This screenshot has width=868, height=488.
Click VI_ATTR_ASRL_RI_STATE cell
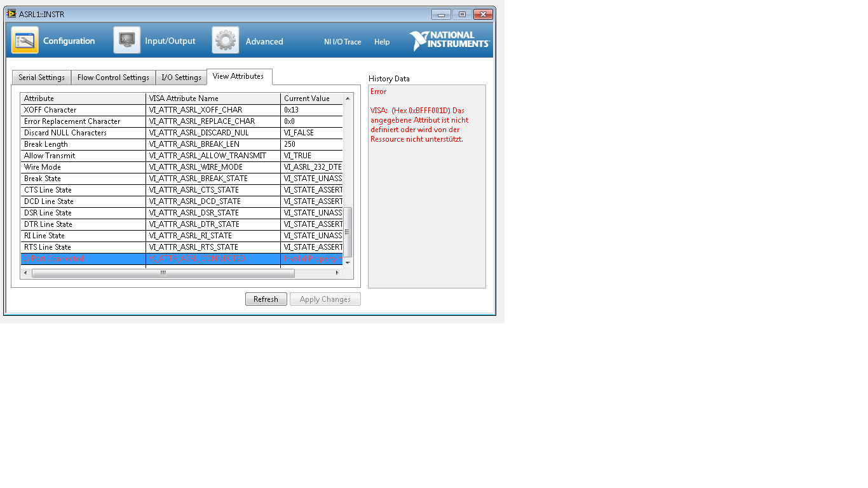coord(214,236)
